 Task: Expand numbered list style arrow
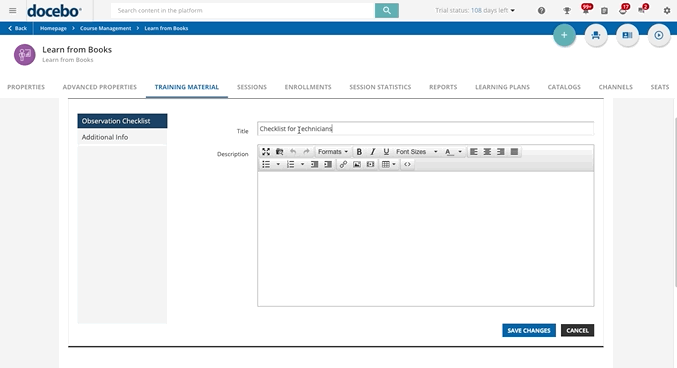tap(302, 164)
